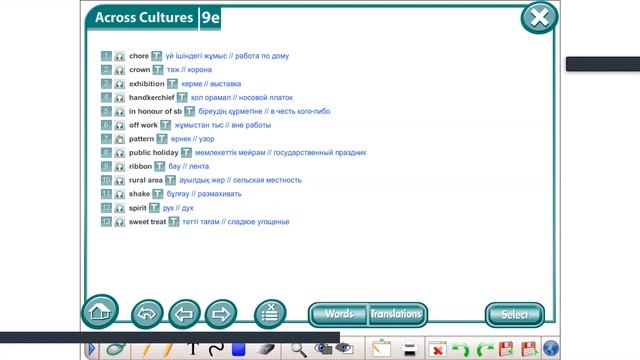Select the curved line drawing tool
The height and width of the screenshot is (360, 640).
click(x=216, y=349)
